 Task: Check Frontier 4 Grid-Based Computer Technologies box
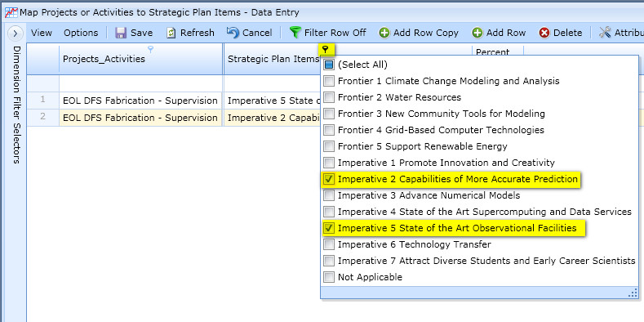tap(329, 130)
